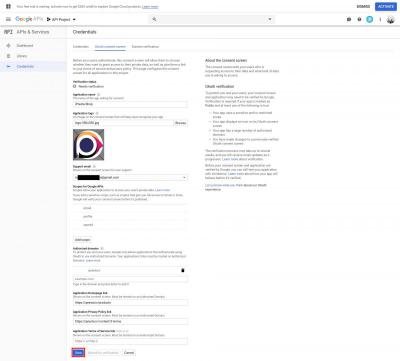Click Learn more link about app behavior before verification
This screenshot has height=361, width=400.
coord(235,174)
